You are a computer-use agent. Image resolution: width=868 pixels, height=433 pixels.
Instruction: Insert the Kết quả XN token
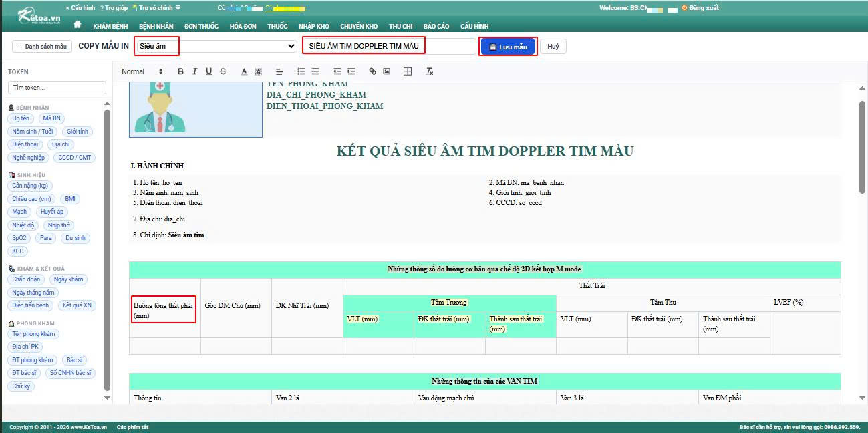pos(77,305)
